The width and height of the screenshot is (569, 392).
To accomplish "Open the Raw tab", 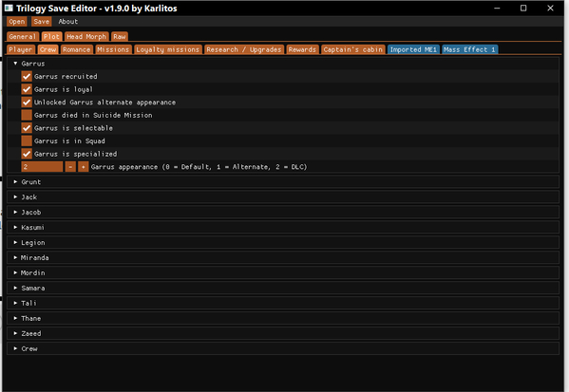I will pyautogui.click(x=120, y=37).
